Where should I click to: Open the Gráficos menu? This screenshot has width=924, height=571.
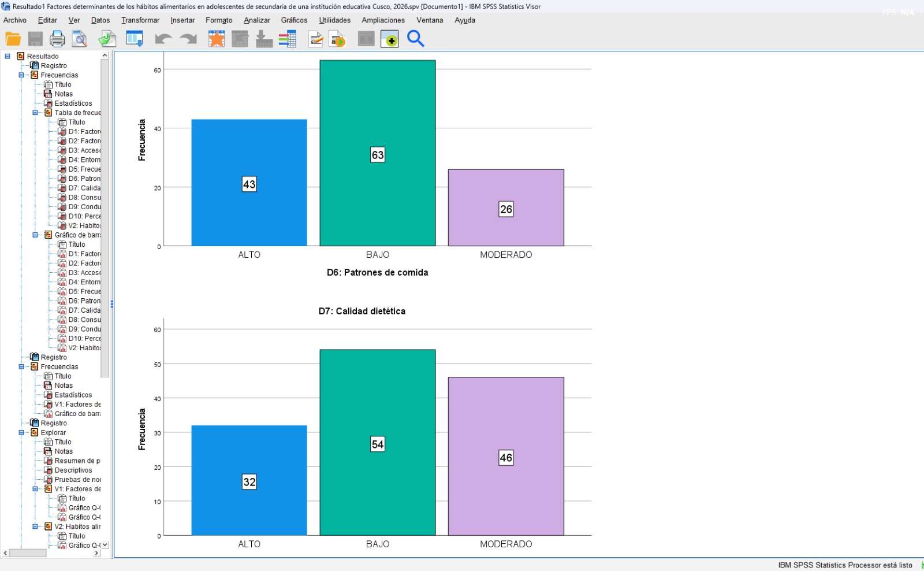click(x=294, y=20)
